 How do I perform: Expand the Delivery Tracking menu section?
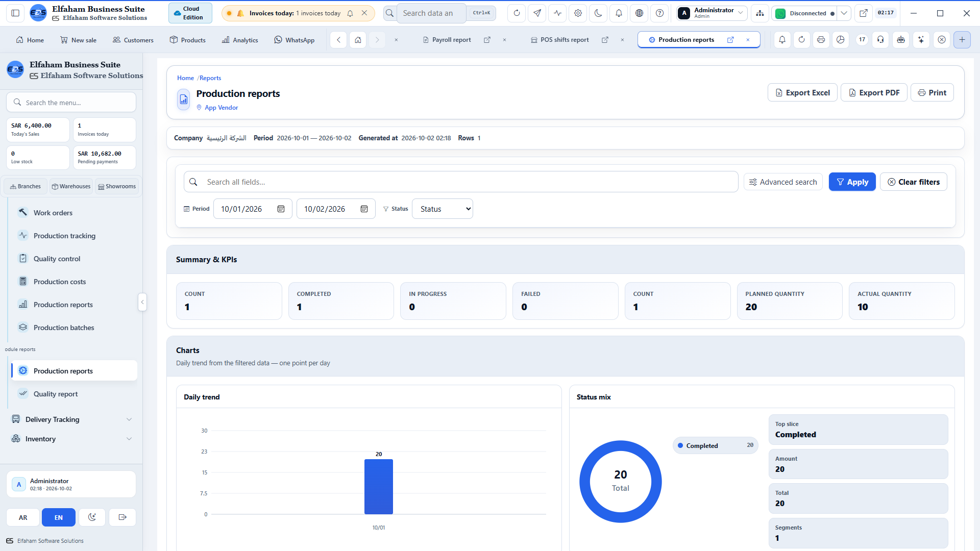tap(71, 419)
